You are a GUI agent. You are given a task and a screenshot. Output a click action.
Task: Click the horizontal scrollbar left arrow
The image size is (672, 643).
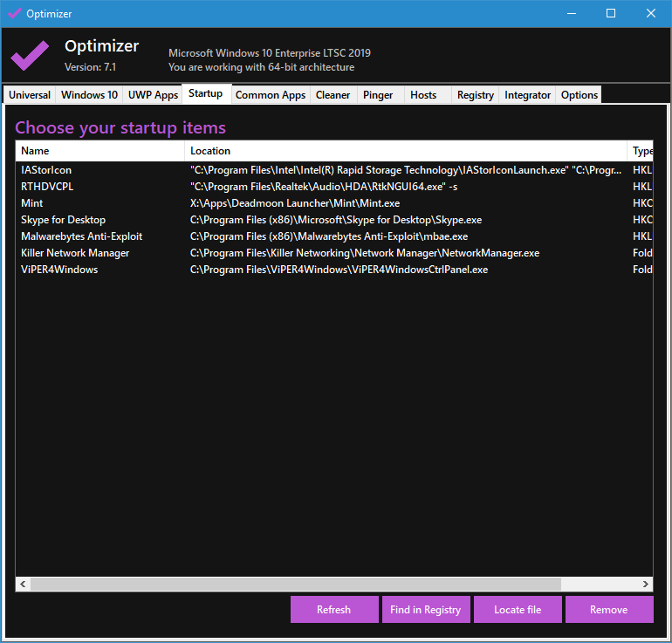click(23, 584)
